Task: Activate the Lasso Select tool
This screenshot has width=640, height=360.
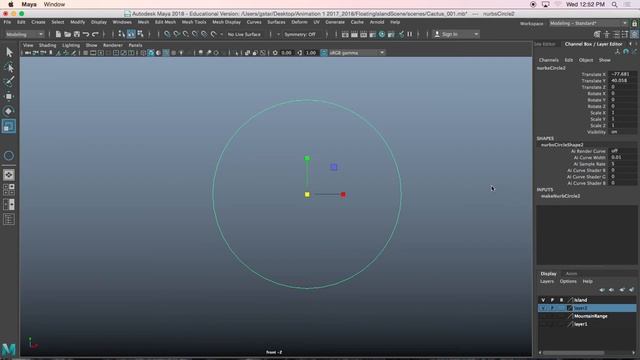Action: [9, 67]
